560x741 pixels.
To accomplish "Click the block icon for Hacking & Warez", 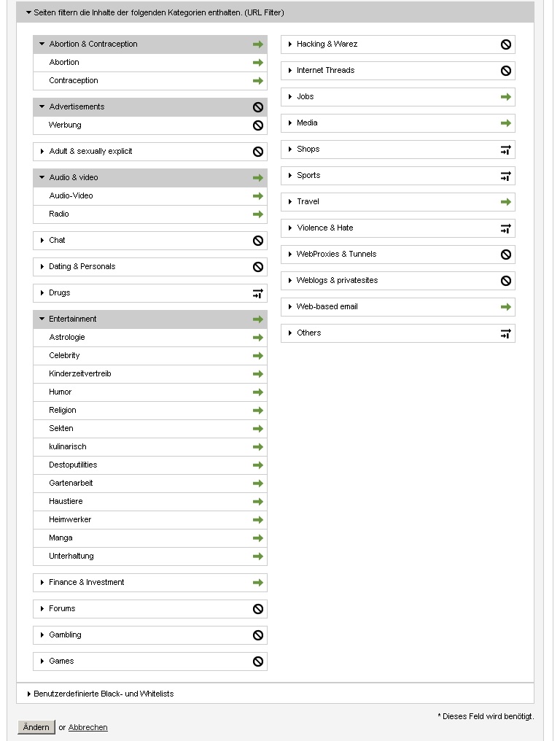I will pos(506,44).
